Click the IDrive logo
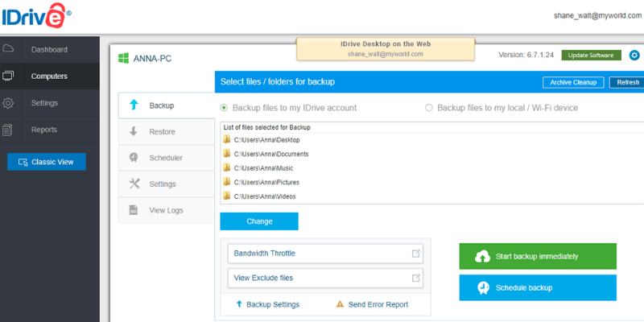 [35, 15]
